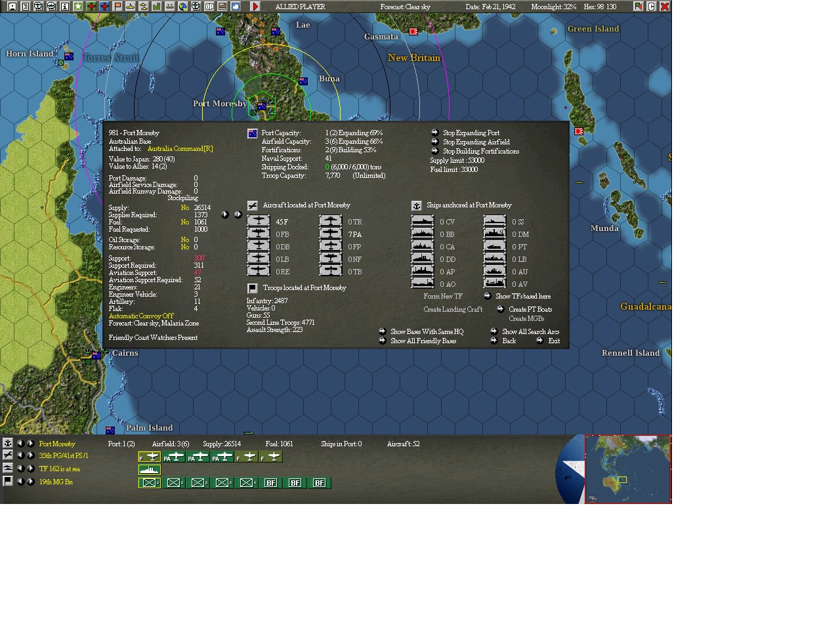Click the Horn Island base flag
The height and width of the screenshot is (630, 840).
[x=69, y=56]
